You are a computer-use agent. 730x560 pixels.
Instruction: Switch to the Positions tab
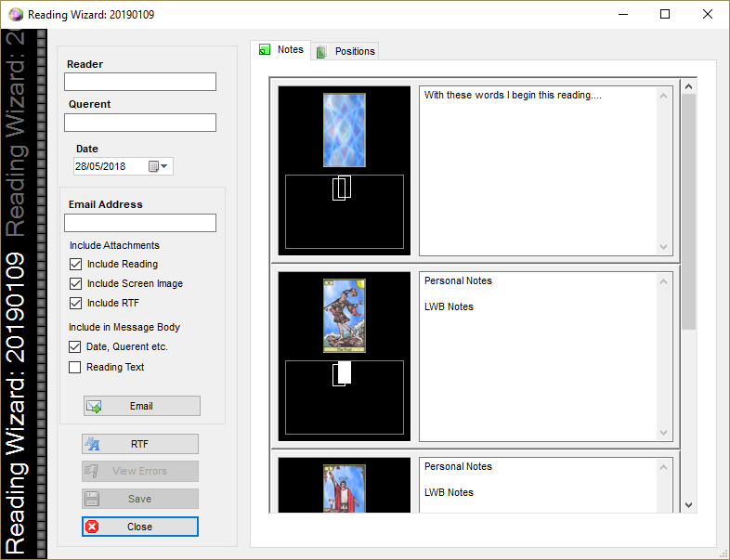(345, 51)
